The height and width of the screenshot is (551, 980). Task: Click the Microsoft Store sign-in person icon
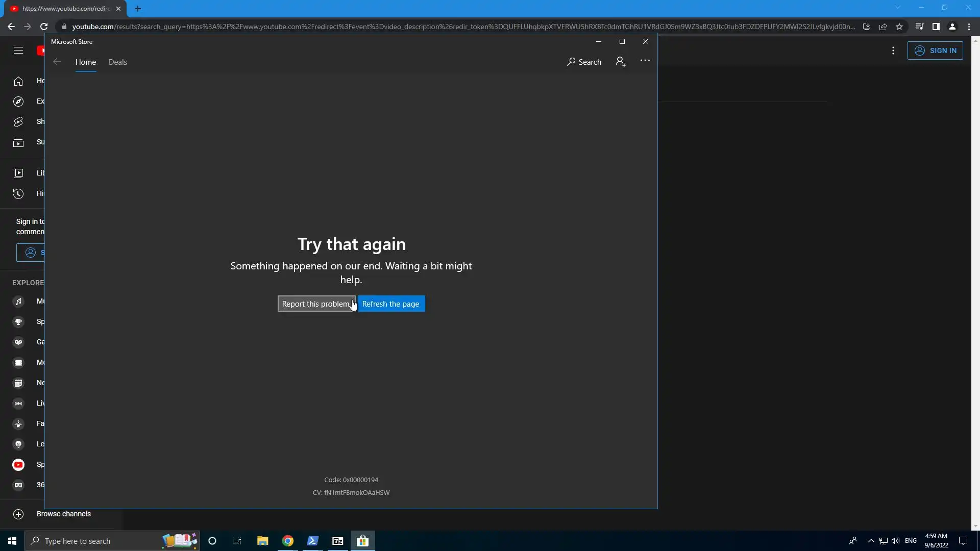pyautogui.click(x=620, y=62)
